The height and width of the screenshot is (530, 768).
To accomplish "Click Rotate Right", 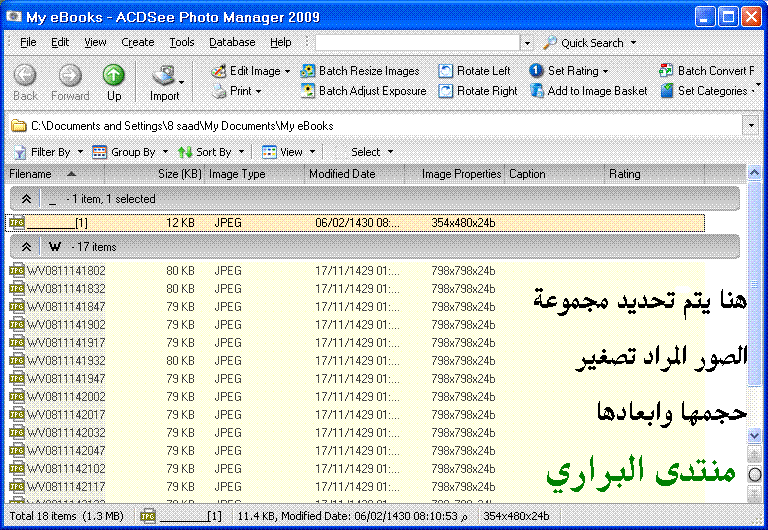I will pyautogui.click(x=478, y=91).
